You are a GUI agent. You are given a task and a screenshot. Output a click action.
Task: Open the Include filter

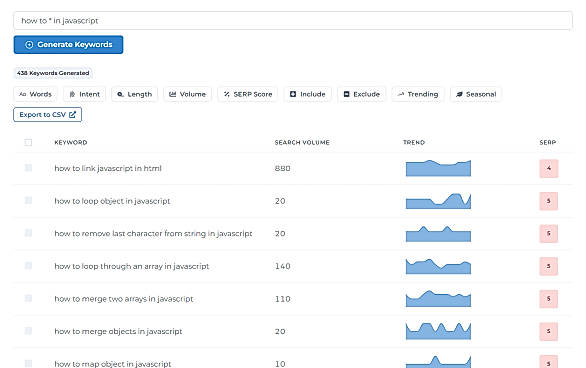coord(308,94)
